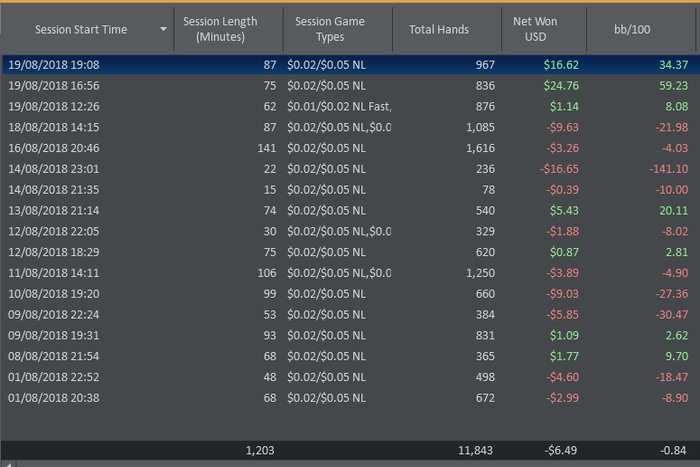Select the 141 minute session on 16/08/2018
This screenshot has width=700, height=467.
pyautogui.click(x=350, y=148)
